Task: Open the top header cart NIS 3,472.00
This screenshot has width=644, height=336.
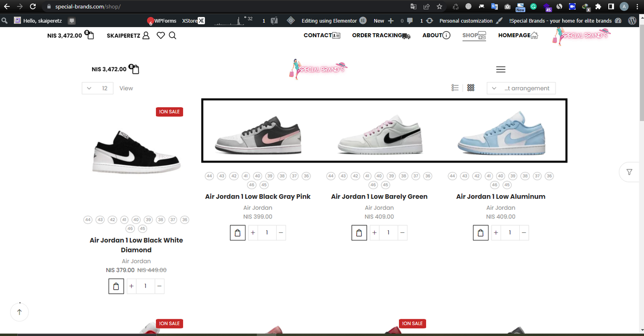Action: tap(70, 35)
